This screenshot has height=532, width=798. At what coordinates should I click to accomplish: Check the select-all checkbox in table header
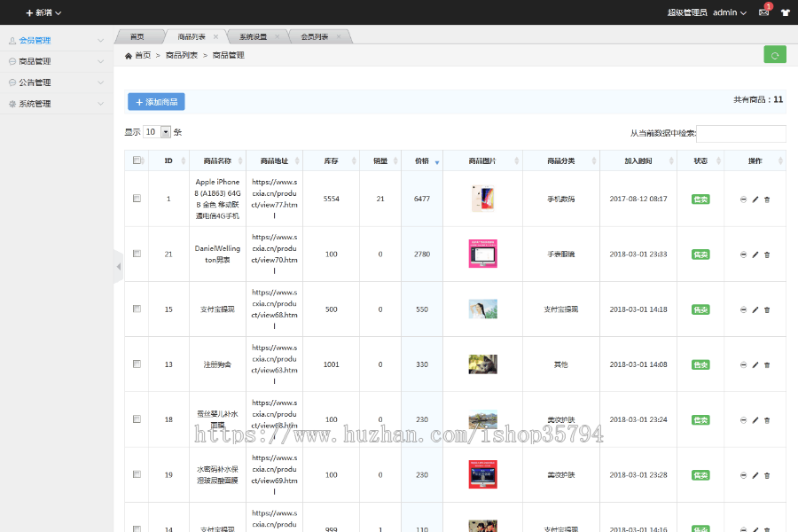click(137, 160)
